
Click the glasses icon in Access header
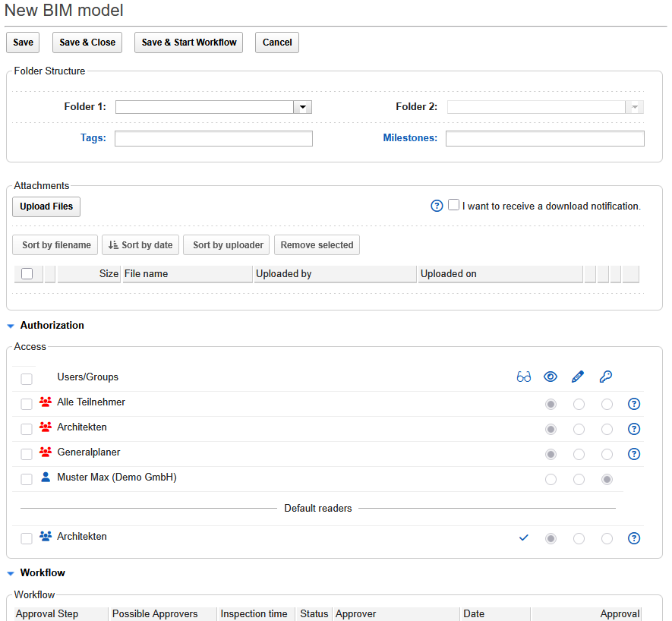[x=523, y=377]
